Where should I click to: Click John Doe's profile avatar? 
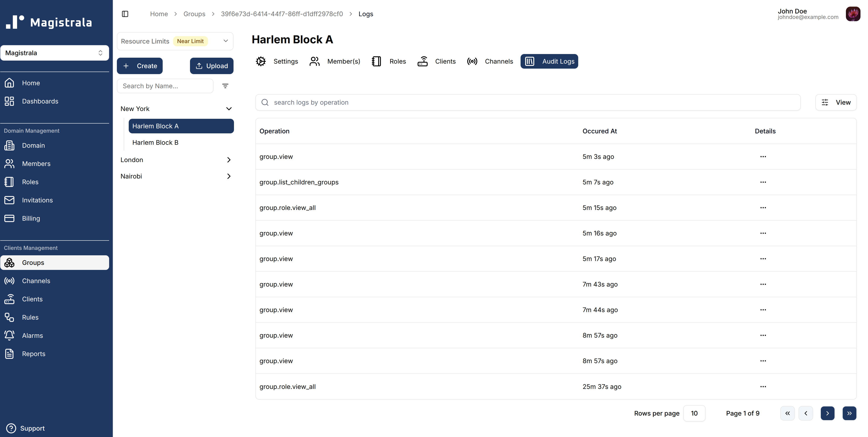[853, 14]
